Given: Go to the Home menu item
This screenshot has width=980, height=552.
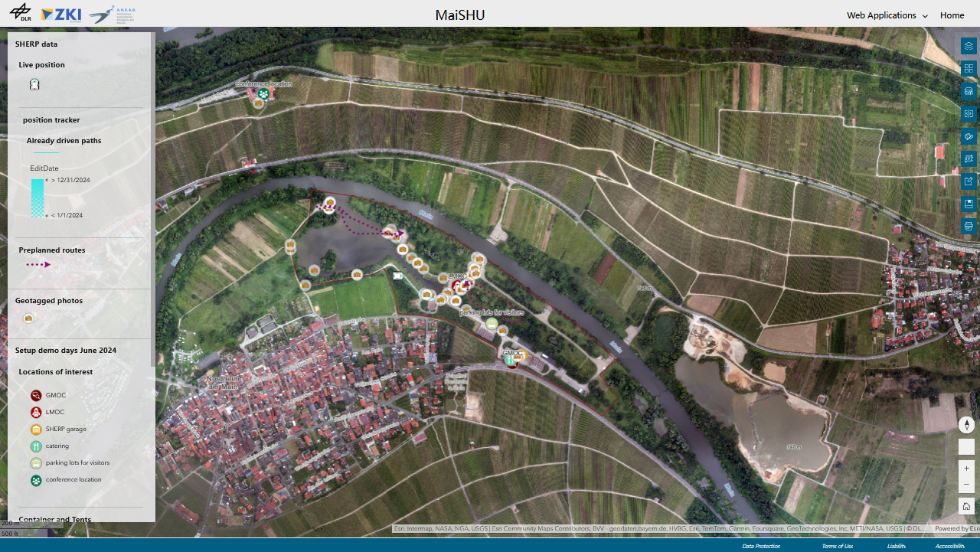Looking at the screenshot, I should (952, 15).
